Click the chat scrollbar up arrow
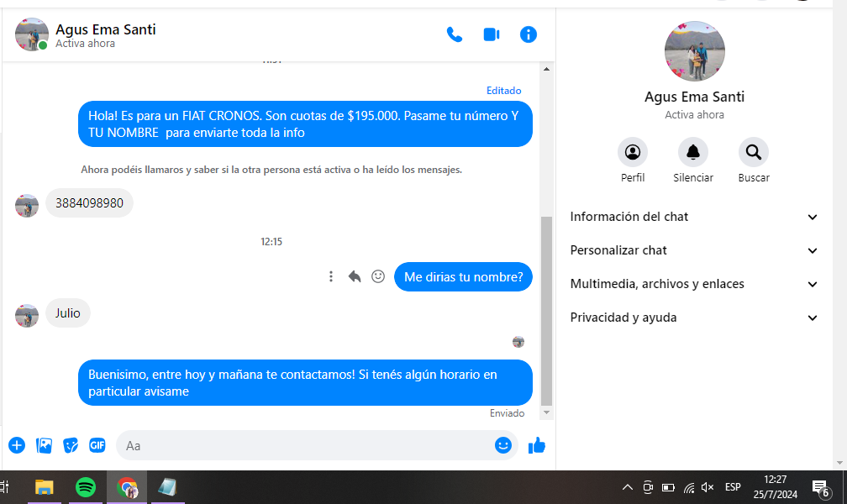The width and height of the screenshot is (847, 504). click(x=546, y=69)
